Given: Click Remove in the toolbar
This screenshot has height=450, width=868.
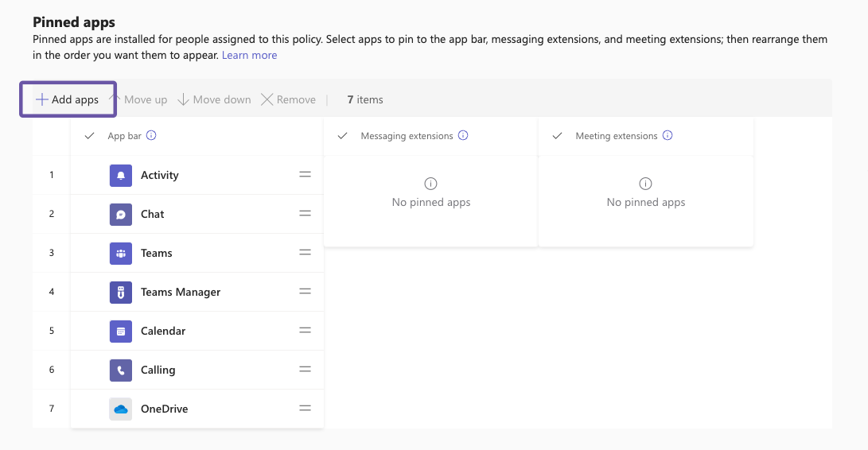Looking at the screenshot, I should 289,99.
